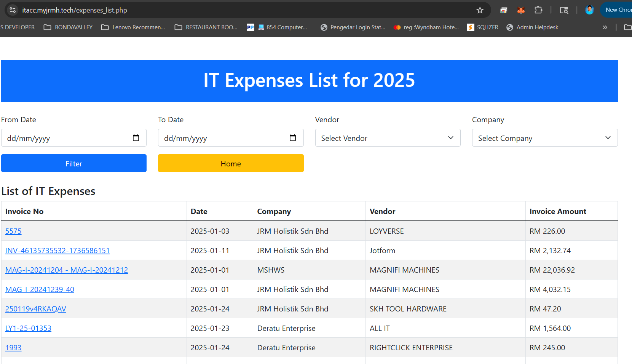Open the Admin Helpdesk bookmark
Viewport: 632px width, 364px height.
pyautogui.click(x=532, y=27)
